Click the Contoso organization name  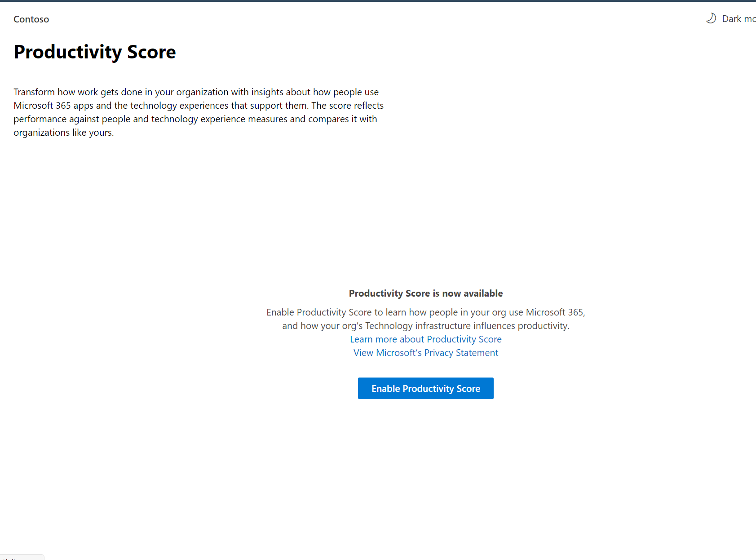click(x=31, y=19)
